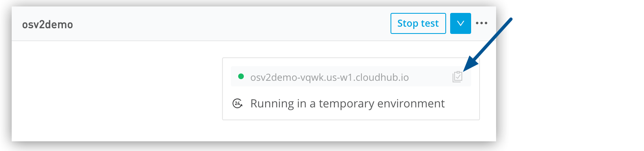644x151 pixels.
Task: Click the white chevron inside the blue button
Action: [x=461, y=23]
